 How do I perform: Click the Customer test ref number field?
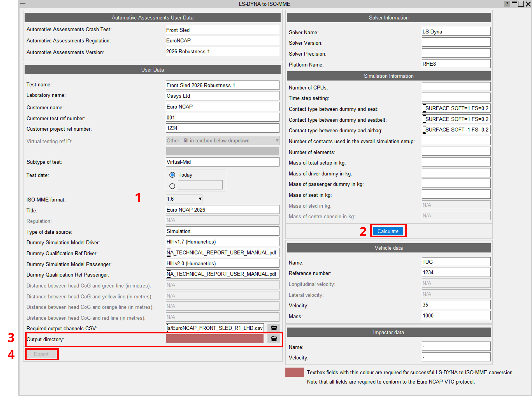223,117
